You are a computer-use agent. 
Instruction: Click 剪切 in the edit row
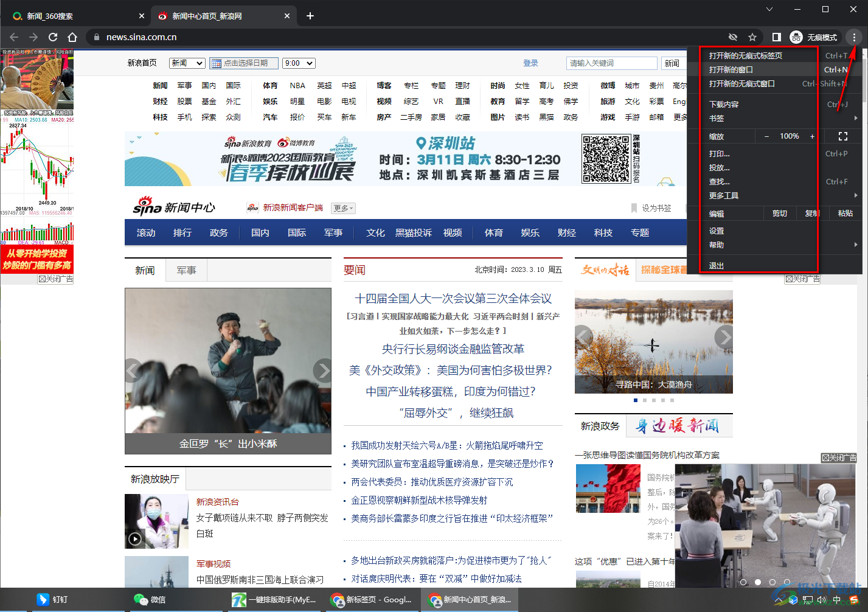click(x=780, y=214)
